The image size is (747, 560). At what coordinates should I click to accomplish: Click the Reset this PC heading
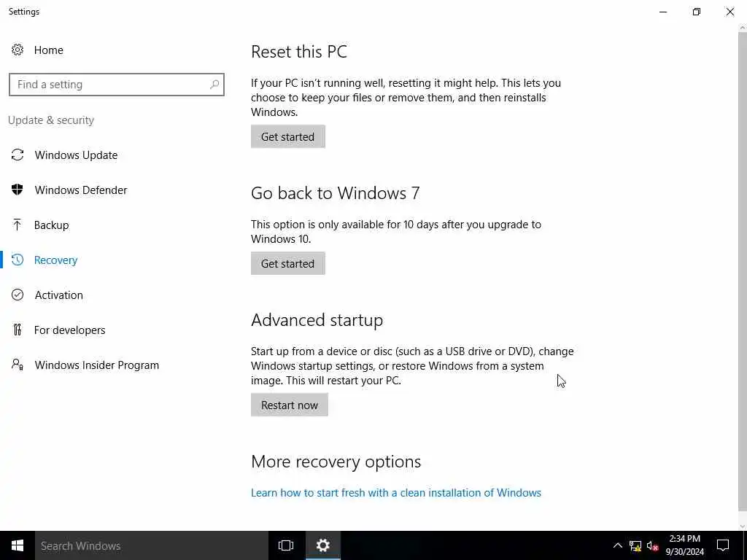pos(299,52)
